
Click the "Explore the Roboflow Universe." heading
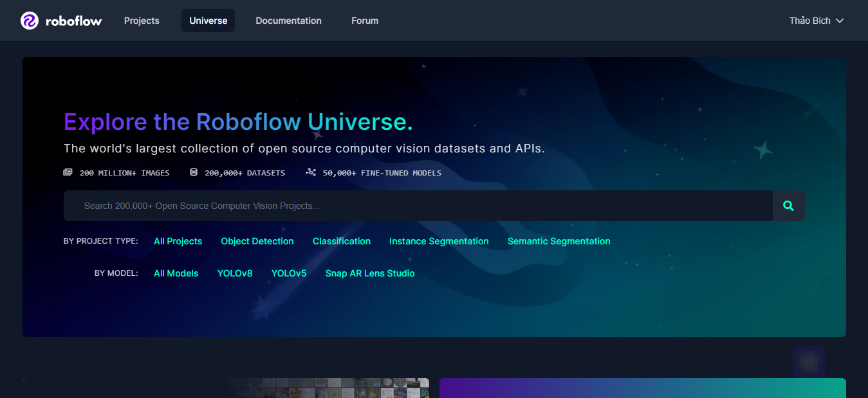[x=238, y=122]
